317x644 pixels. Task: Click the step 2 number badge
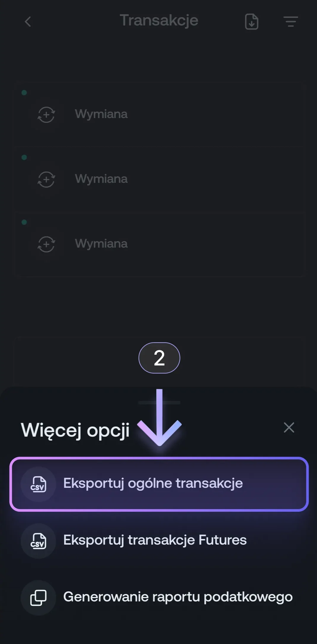coord(159,358)
